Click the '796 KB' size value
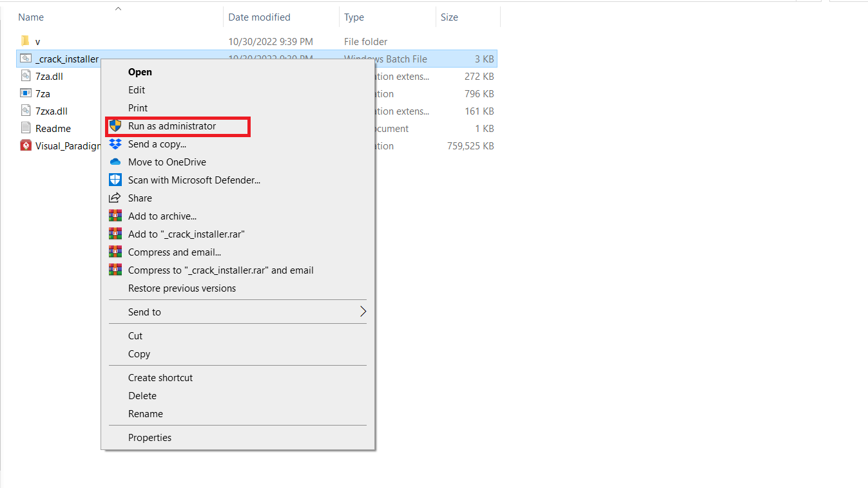The width and height of the screenshot is (868, 488). [479, 94]
